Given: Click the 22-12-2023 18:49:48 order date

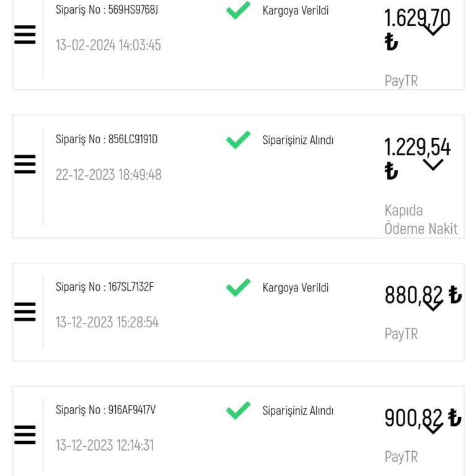Looking at the screenshot, I should [108, 175].
